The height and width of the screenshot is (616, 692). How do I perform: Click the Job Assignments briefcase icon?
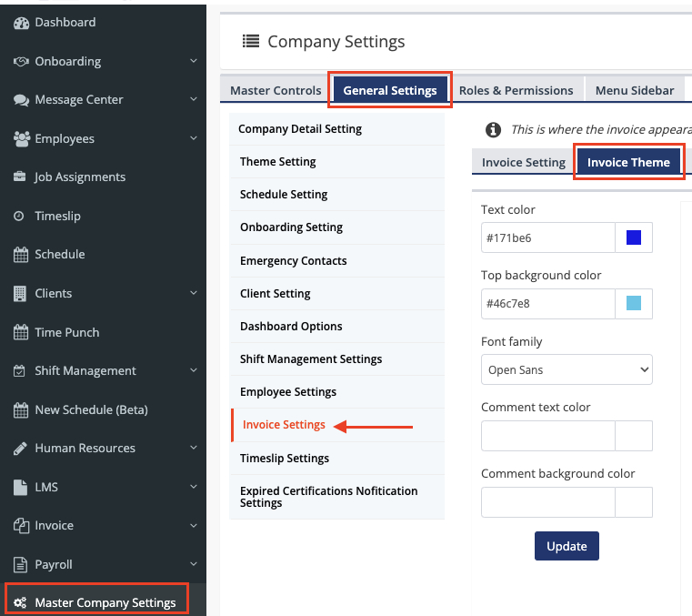pos(20,177)
